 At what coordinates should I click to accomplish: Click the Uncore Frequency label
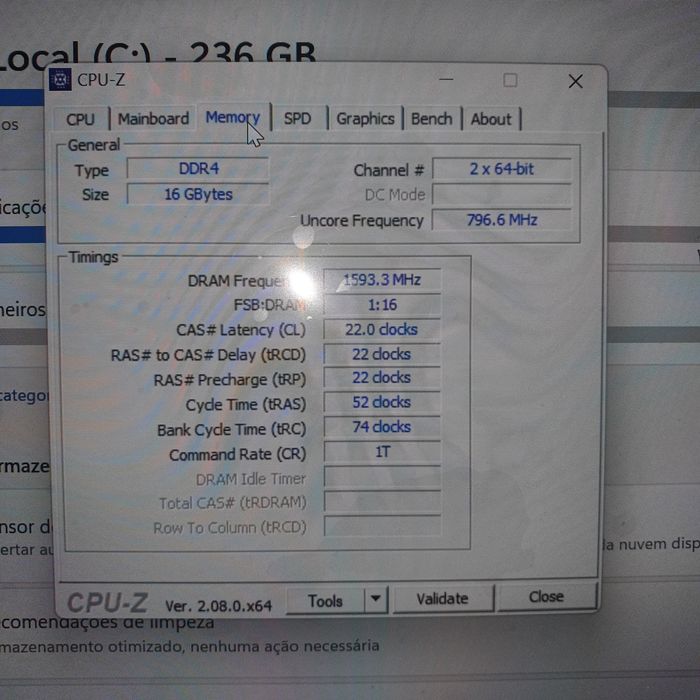click(362, 221)
